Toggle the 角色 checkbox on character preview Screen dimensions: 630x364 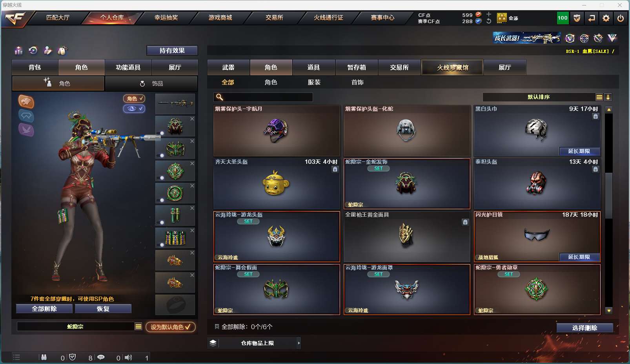(x=134, y=98)
